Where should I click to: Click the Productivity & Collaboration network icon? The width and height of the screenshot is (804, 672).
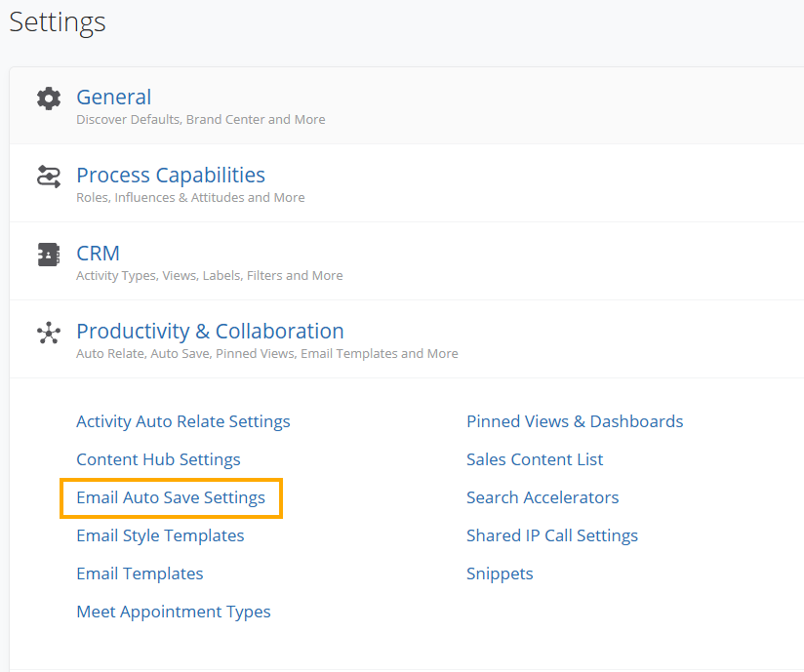[x=48, y=332]
